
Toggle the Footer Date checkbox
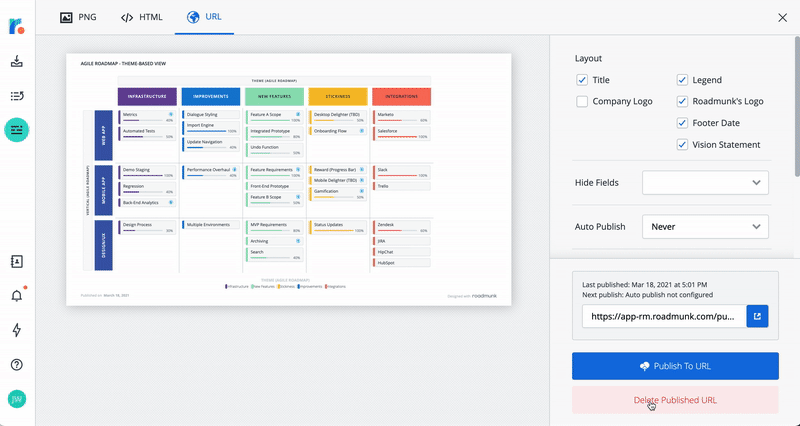(x=683, y=123)
